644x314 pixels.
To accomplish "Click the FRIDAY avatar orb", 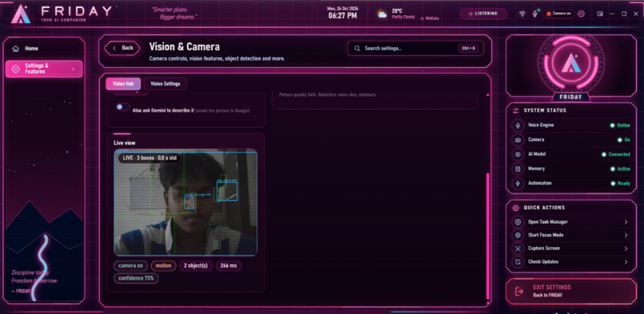I will click(571, 64).
